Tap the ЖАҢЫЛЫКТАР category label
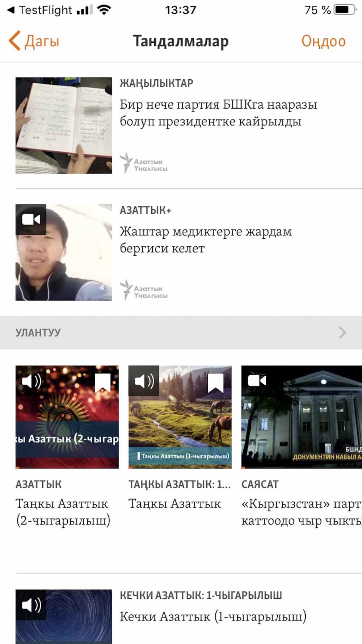362x644 pixels. 156,83
